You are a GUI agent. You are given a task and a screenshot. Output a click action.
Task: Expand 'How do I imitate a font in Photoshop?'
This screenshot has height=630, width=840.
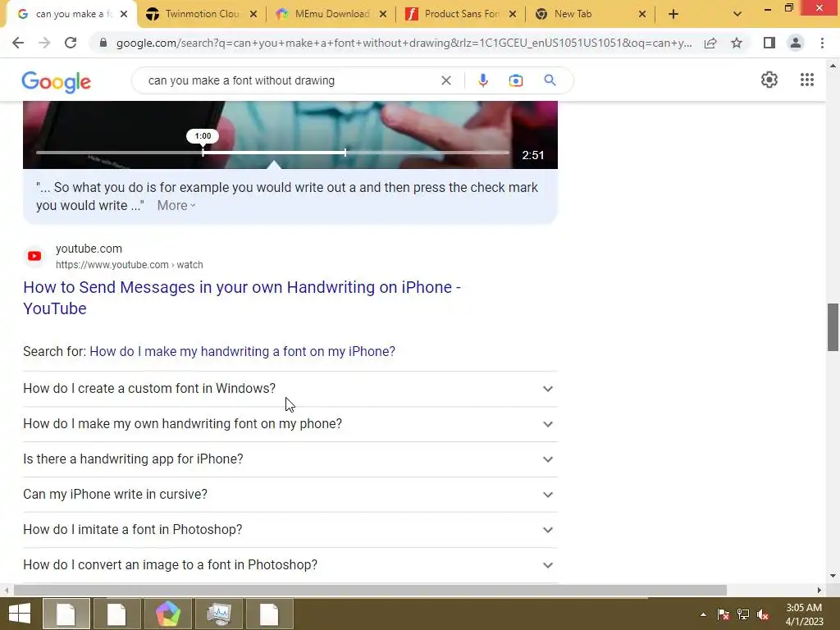pyautogui.click(x=290, y=530)
